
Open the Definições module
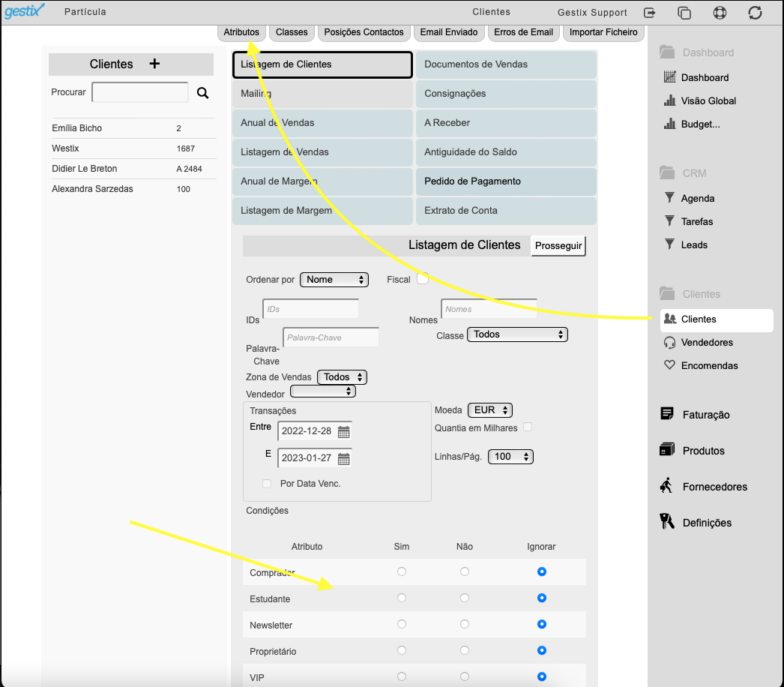(707, 523)
